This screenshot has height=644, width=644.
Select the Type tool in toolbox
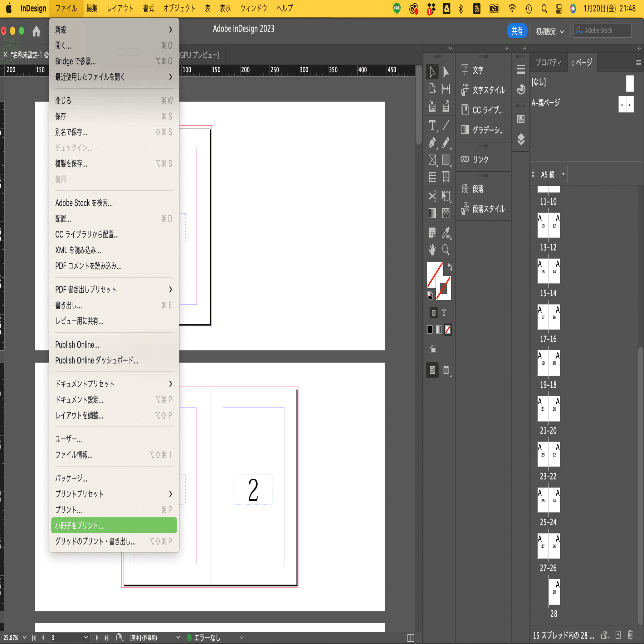pos(432,126)
